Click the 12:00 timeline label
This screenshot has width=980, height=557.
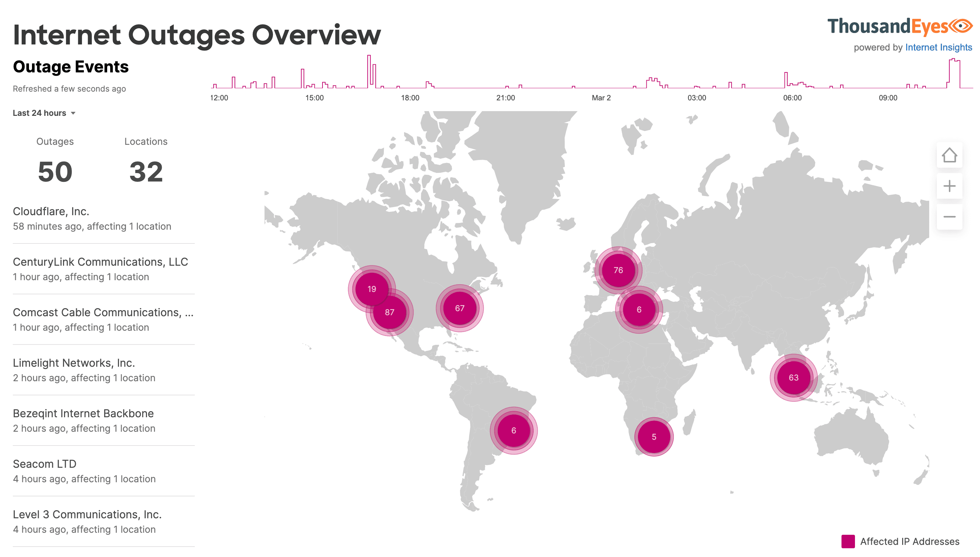[219, 98]
